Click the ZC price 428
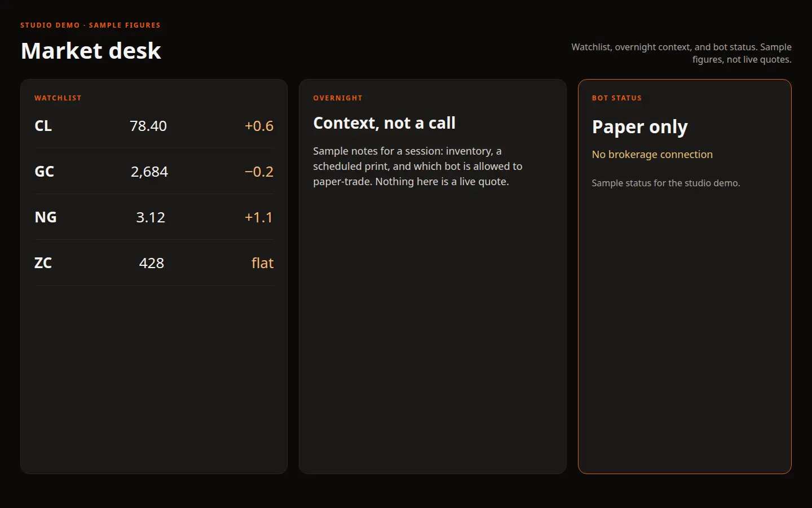The image size is (812, 508). 152,263
